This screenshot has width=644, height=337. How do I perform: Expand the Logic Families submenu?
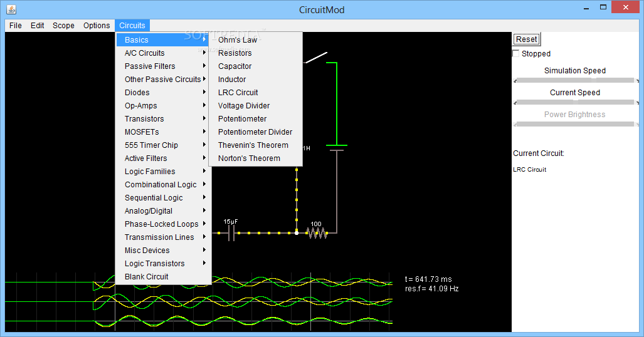coord(163,171)
